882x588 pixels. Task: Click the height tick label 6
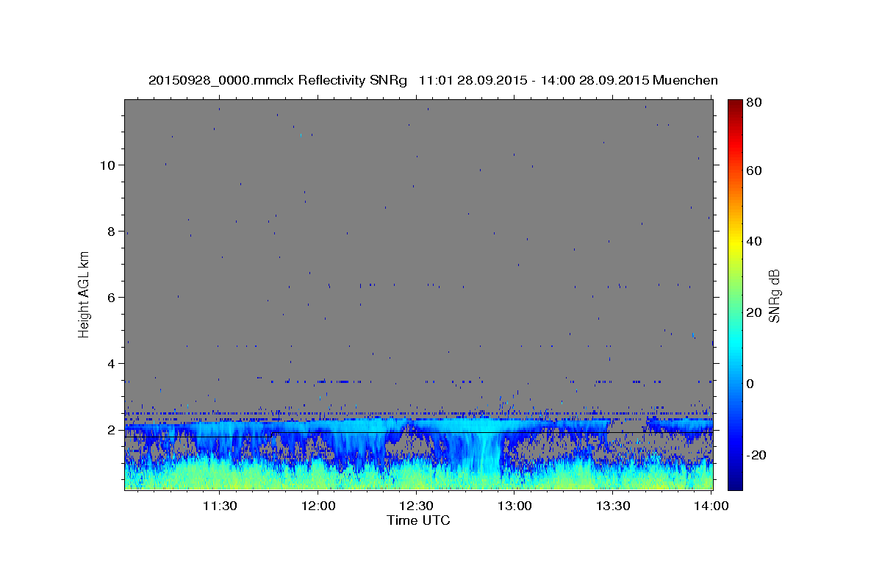coord(112,297)
